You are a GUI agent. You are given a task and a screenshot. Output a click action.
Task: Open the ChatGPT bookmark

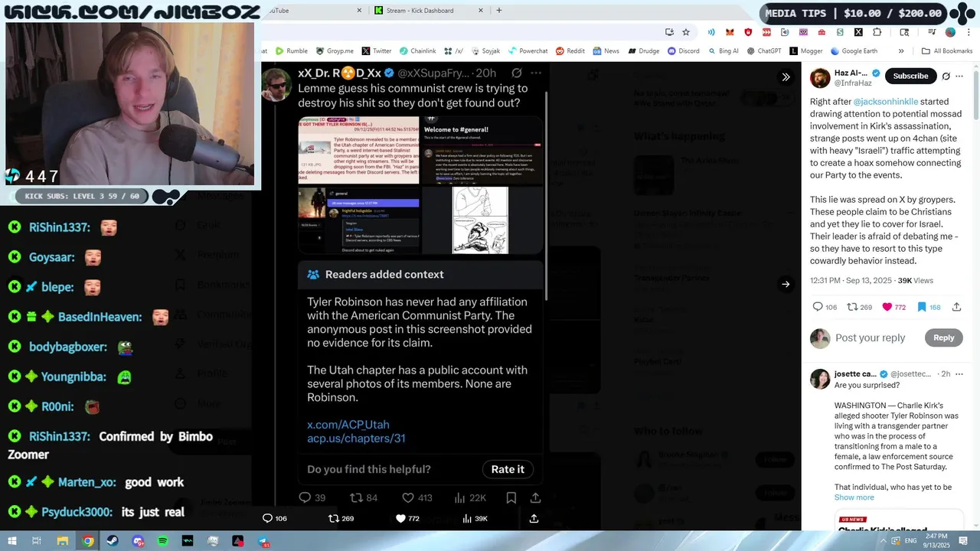[763, 51]
